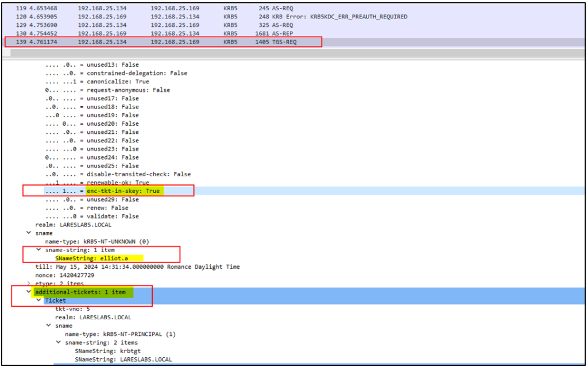588x367 pixels.
Task: Collapse the top-level sname tree node
Action: [x=29, y=233]
